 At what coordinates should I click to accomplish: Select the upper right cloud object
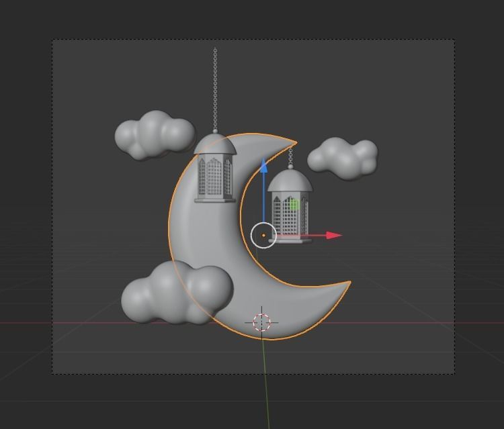[343, 158]
